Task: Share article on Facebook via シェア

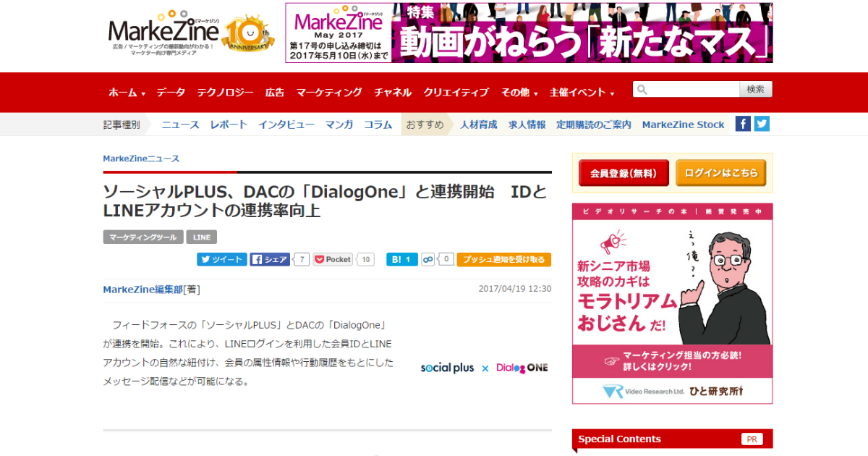Action: (271, 259)
